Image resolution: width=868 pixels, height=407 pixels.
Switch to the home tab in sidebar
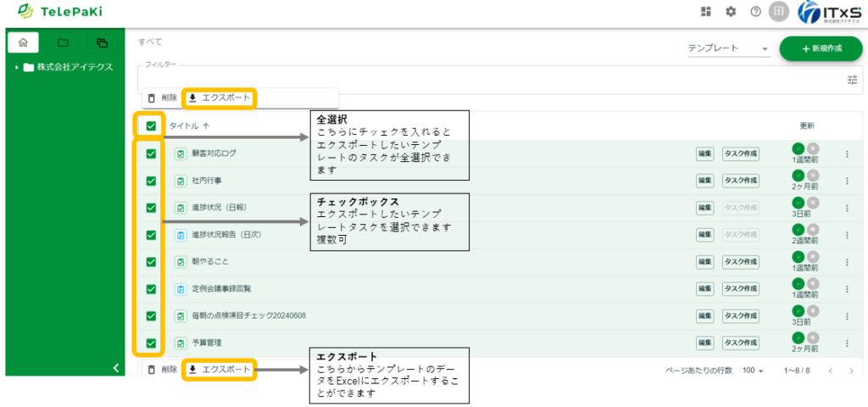point(23,42)
